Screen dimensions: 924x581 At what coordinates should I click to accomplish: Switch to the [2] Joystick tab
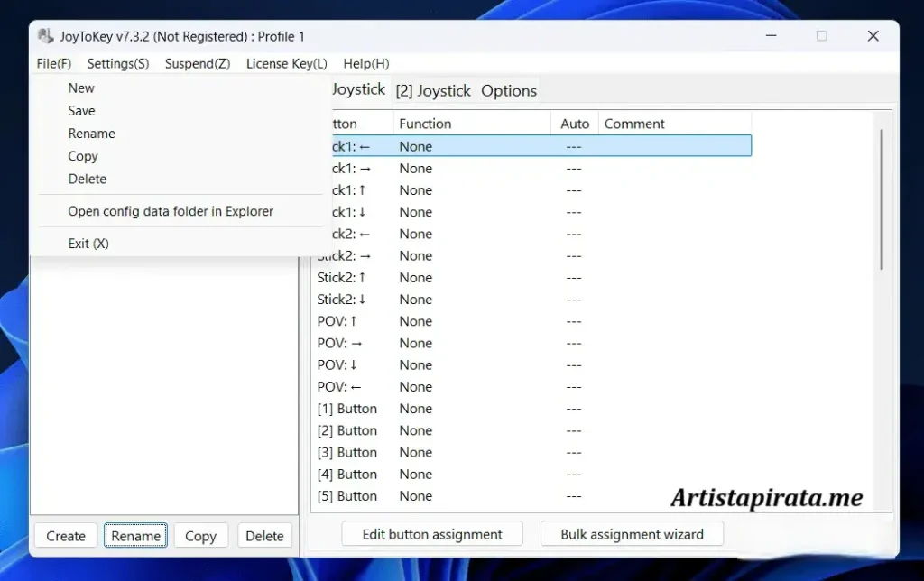[433, 91]
